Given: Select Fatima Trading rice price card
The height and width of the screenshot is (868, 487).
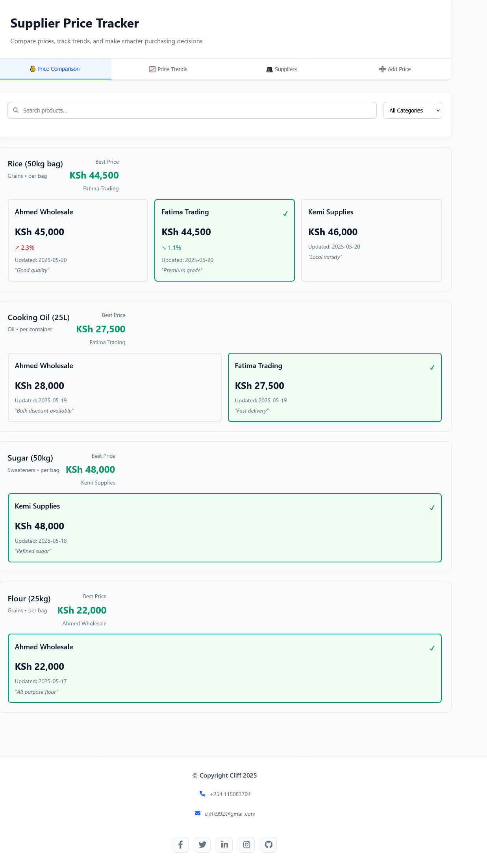Looking at the screenshot, I should point(224,240).
